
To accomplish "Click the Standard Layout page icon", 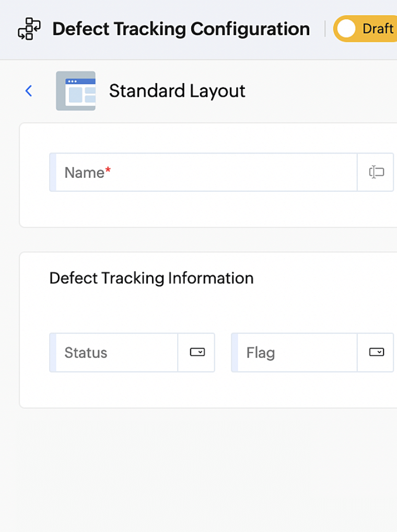I will 76,90.
